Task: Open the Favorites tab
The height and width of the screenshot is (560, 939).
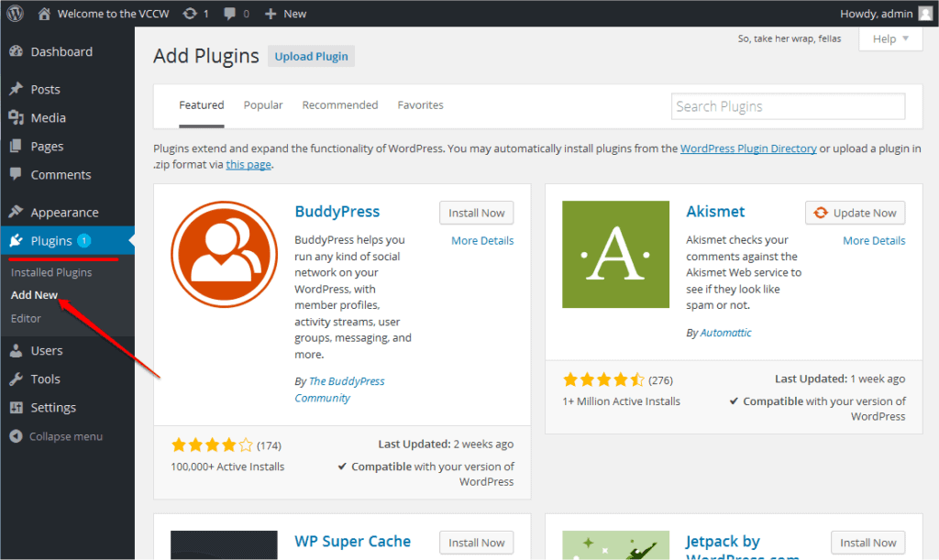Action: click(x=420, y=104)
